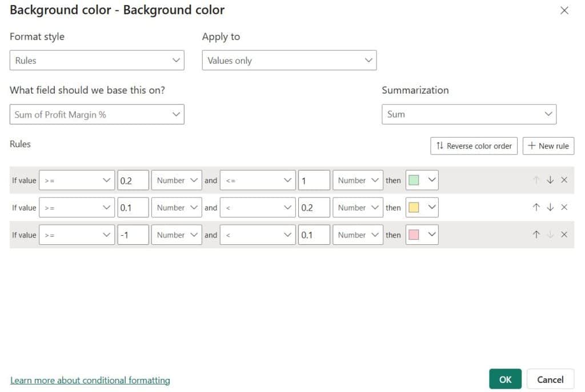Expand the green color picker arrow
The image size is (585, 392).
point(432,180)
